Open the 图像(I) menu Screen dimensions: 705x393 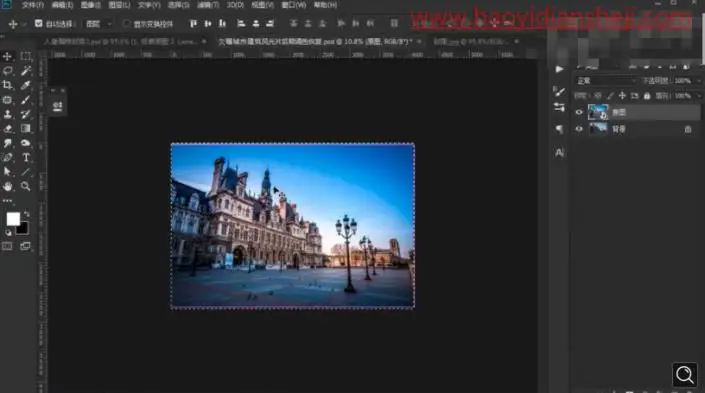(x=90, y=5)
